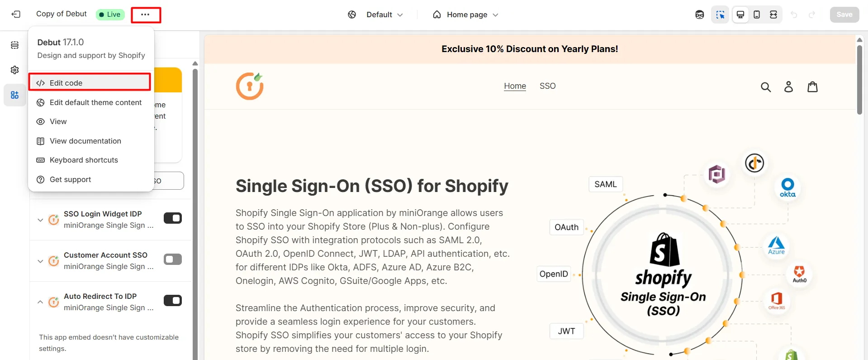
Task: Click the Copy of Debut theme name
Action: [x=62, y=14]
